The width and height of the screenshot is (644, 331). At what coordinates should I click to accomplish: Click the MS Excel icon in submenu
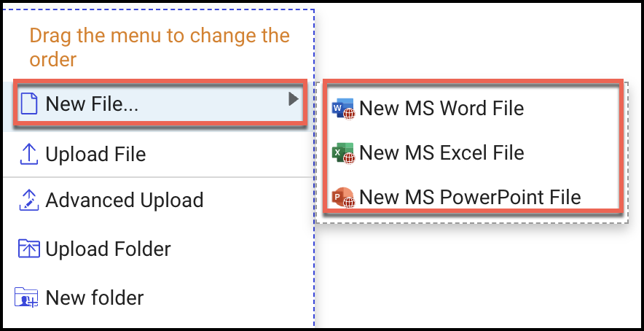click(x=343, y=153)
